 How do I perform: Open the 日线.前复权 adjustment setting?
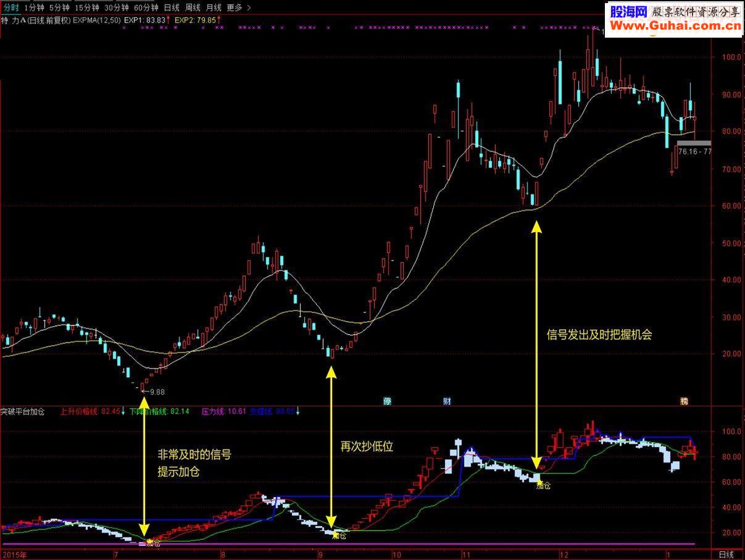tap(49, 20)
